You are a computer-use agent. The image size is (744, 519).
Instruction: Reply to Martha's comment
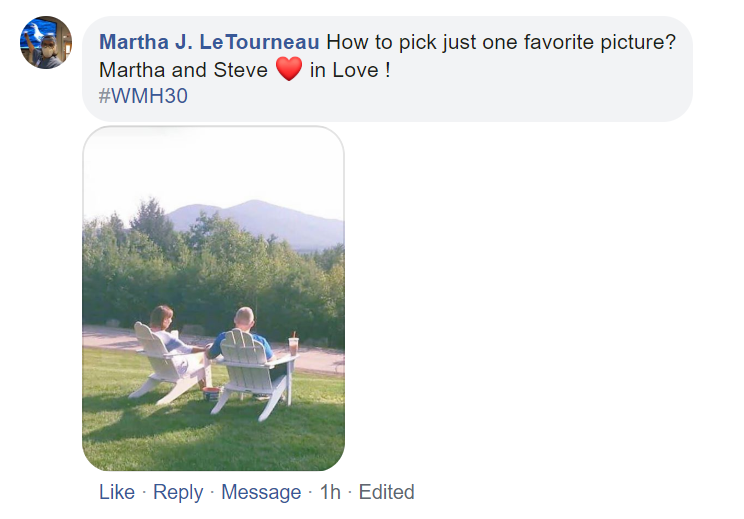click(178, 492)
